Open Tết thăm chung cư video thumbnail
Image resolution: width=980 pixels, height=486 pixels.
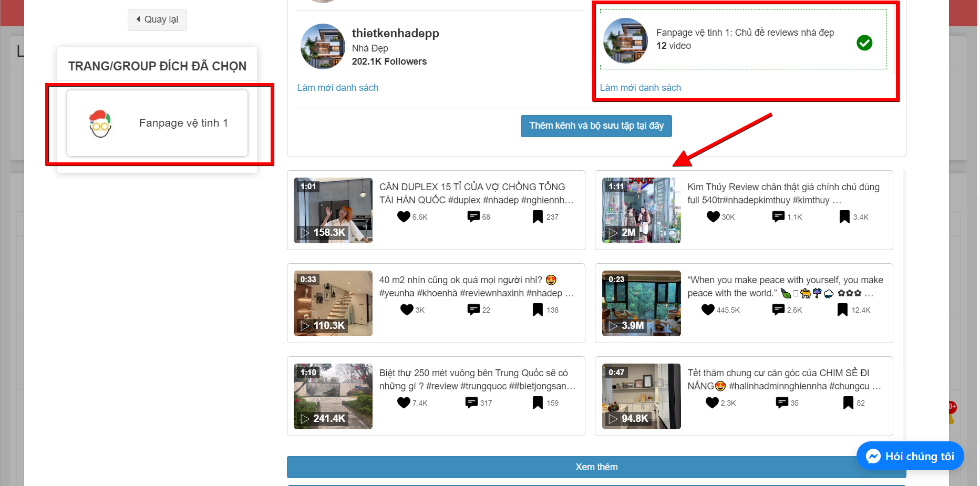click(641, 396)
